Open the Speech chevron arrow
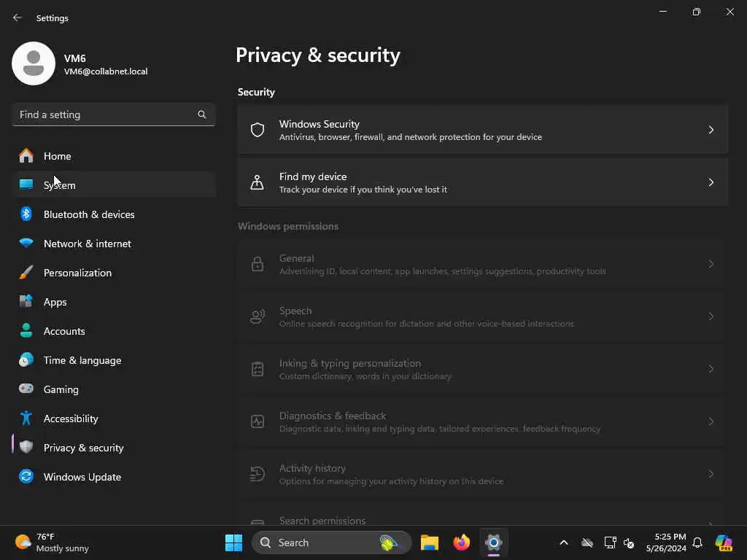The image size is (747, 560). pyautogui.click(x=711, y=316)
